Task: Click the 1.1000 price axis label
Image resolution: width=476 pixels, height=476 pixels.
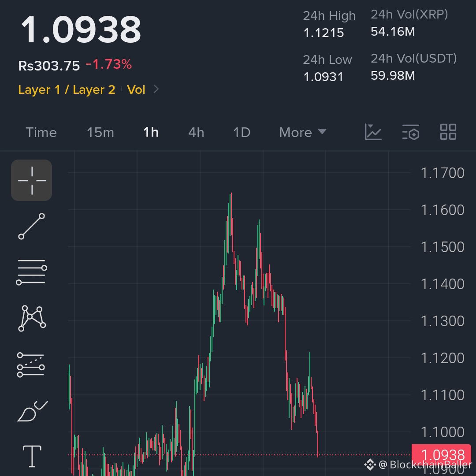Action: point(443,432)
